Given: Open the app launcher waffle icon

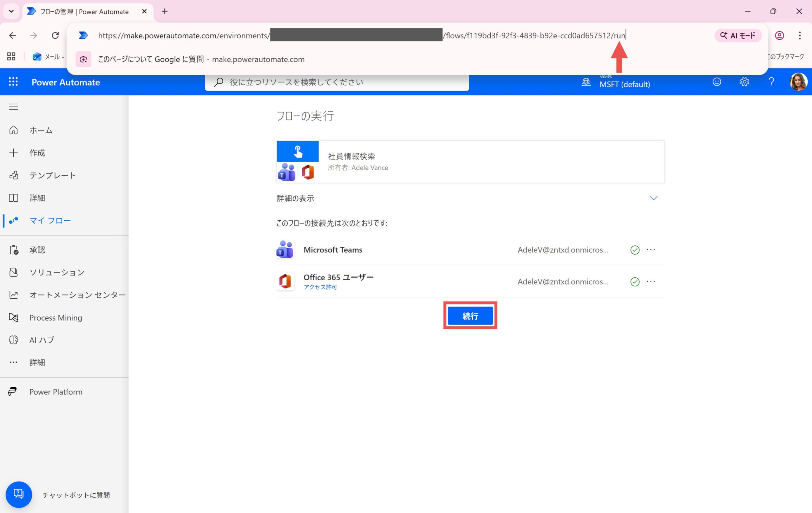Looking at the screenshot, I should coord(13,82).
